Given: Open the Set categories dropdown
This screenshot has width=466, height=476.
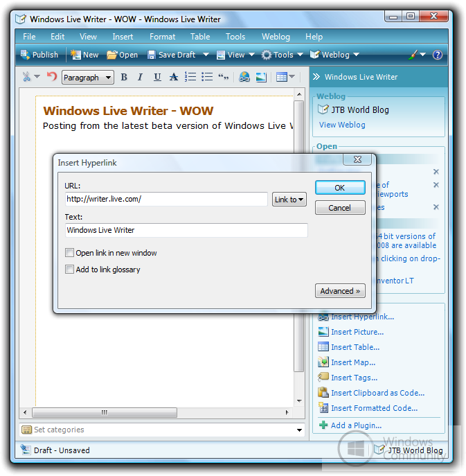Looking at the screenshot, I should [x=300, y=430].
